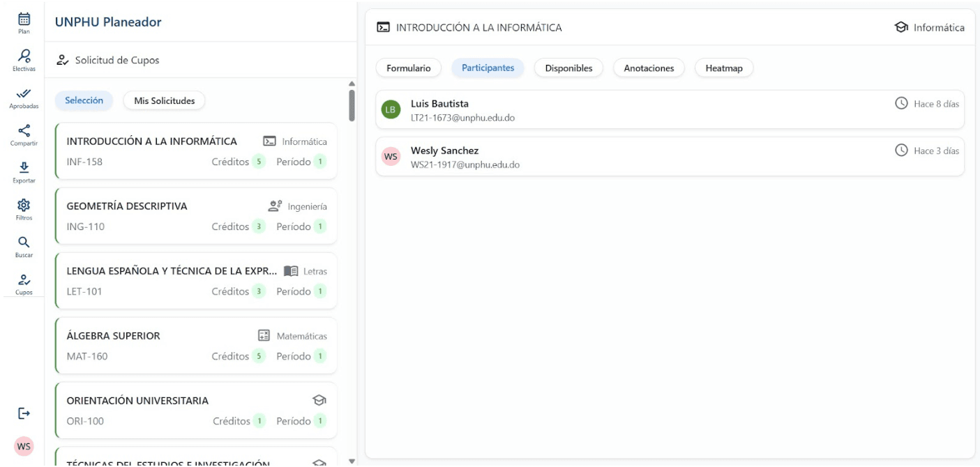This screenshot has width=980, height=467.
Task: Select the Geometría Descriptiva course card
Action: (196, 216)
